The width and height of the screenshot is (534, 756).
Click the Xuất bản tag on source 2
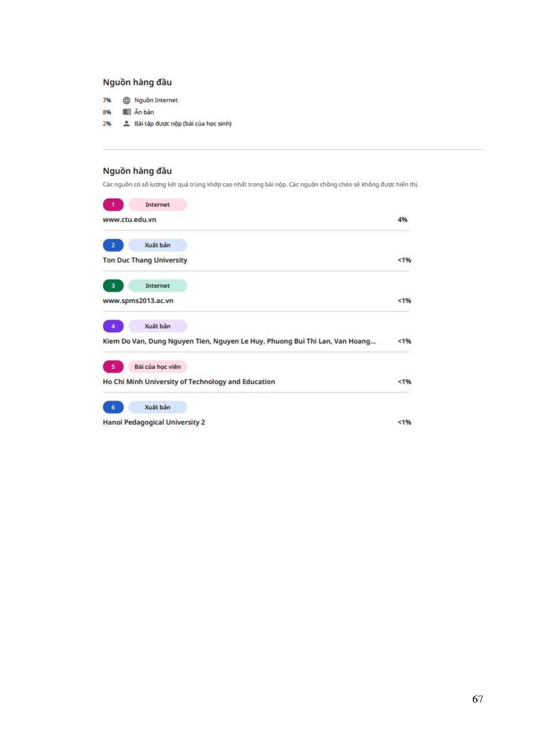click(x=158, y=245)
